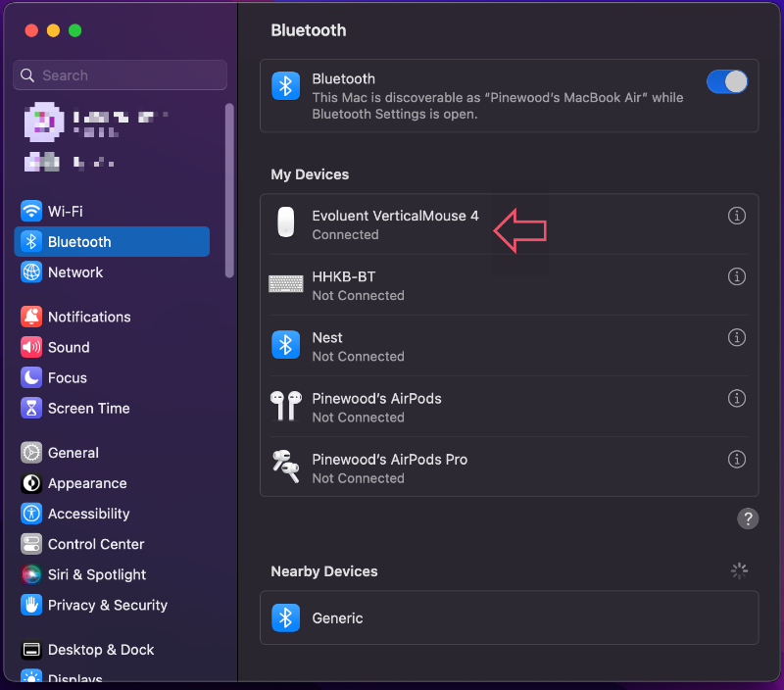The image size is (784, 690).
Task: Open info for Pinewood's AirPods
Action: tap(737, 399)
